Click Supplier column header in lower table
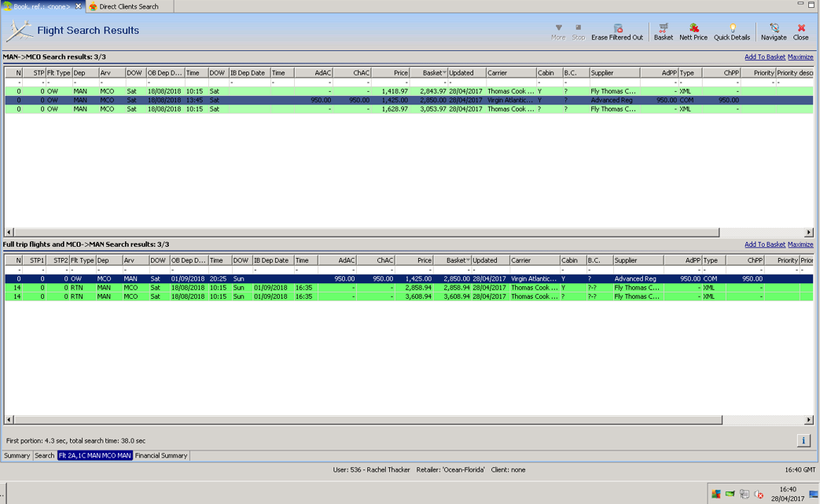The image size is (820, 504). [638, 259]
